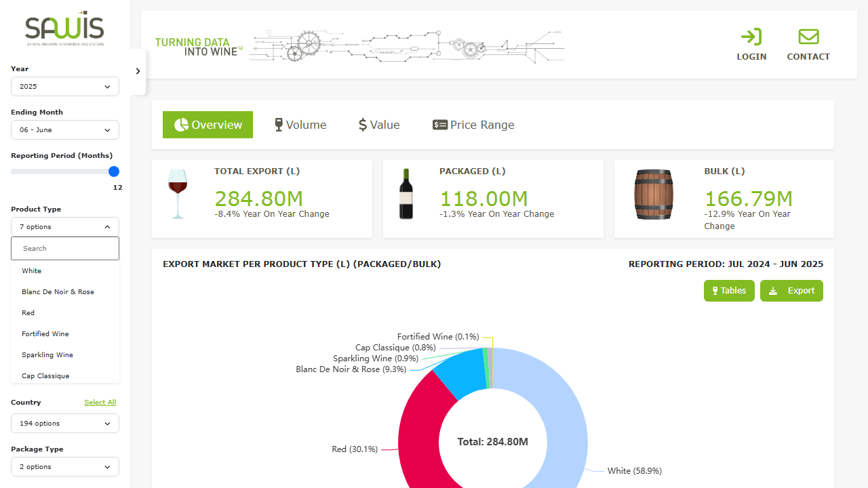
Task: Click the Select All country link
Action: (100, 403)
